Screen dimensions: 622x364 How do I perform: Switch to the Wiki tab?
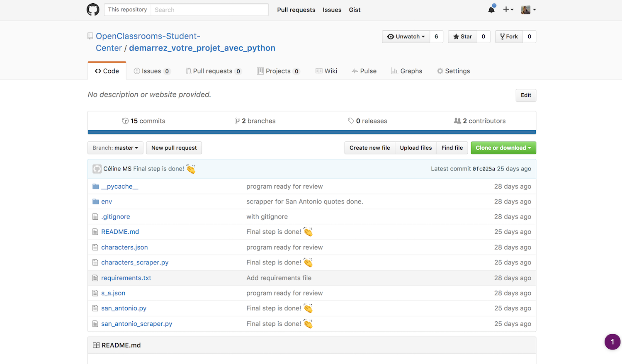tap(326, 71)
